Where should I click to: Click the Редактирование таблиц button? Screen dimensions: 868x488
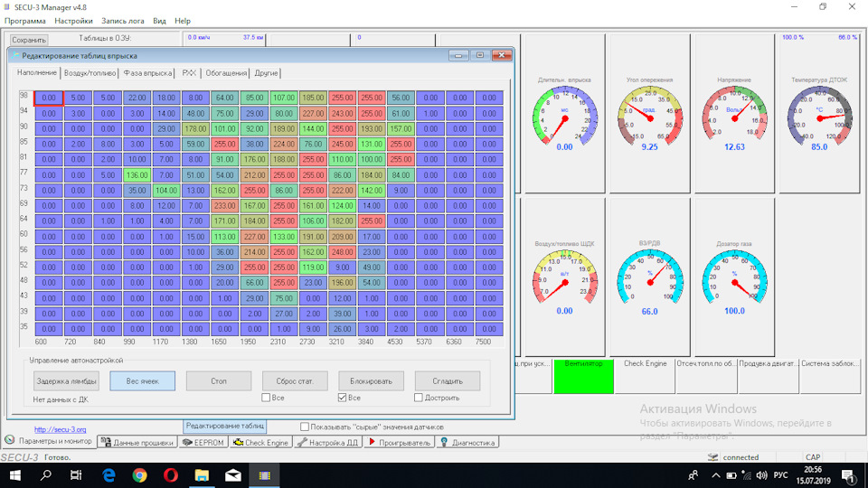click(x=225, y=426)
